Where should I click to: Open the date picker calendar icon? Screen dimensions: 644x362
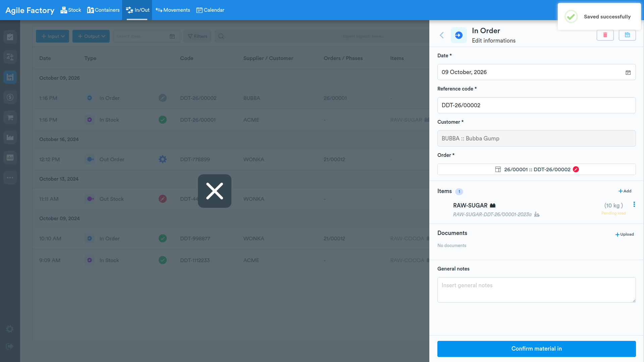[x=628, y=72]
